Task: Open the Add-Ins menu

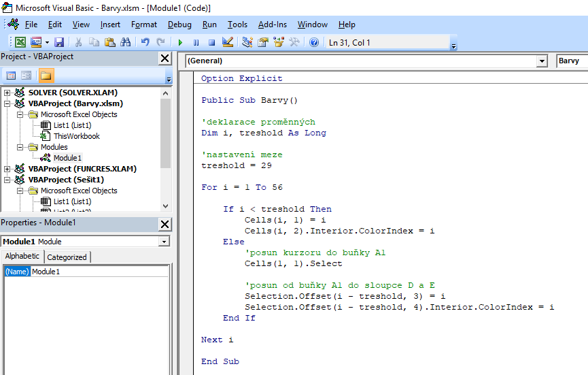Action: tap(273, 25)
